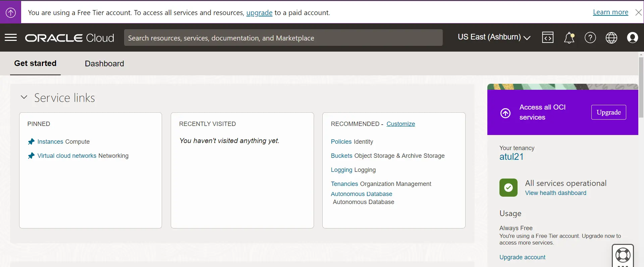Click the purple upgrade arrow icon in banner
The width and height of the screenshot is (644, 267).
coord(10,12)
